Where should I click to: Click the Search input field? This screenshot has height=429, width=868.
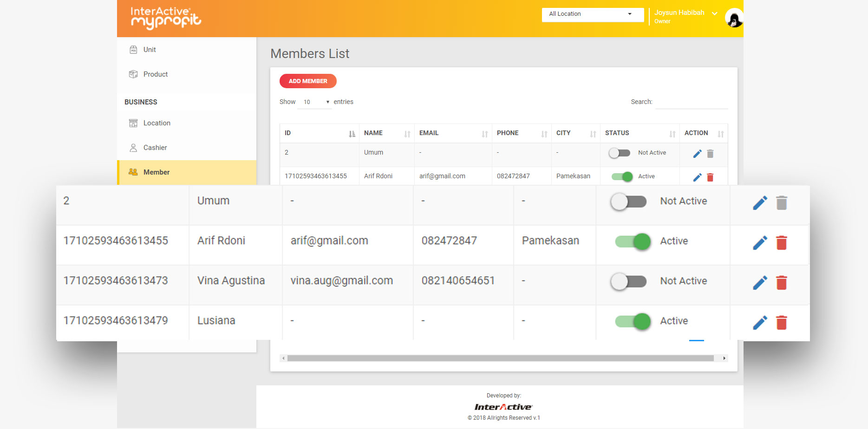click(x=691, y=103)
